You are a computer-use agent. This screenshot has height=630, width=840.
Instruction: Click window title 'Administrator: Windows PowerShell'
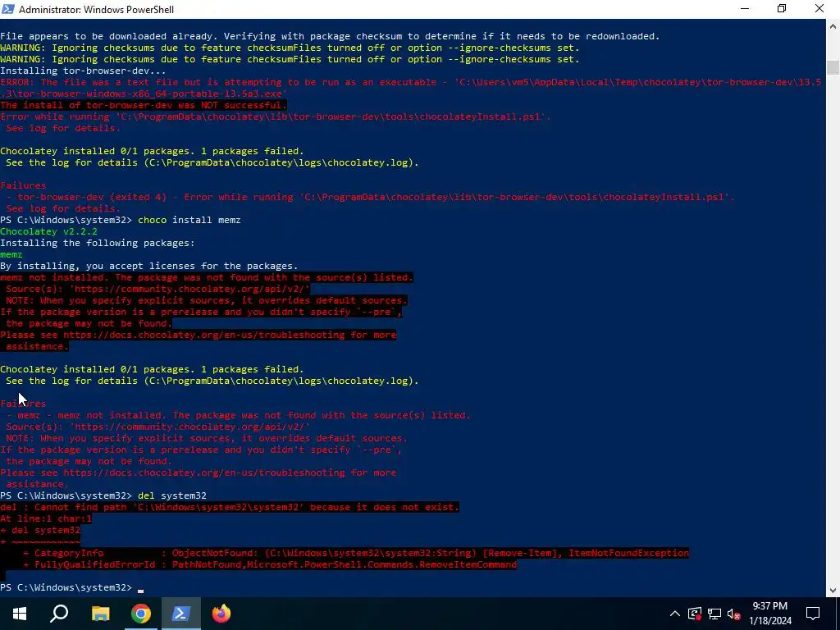(x=97, y=10)
